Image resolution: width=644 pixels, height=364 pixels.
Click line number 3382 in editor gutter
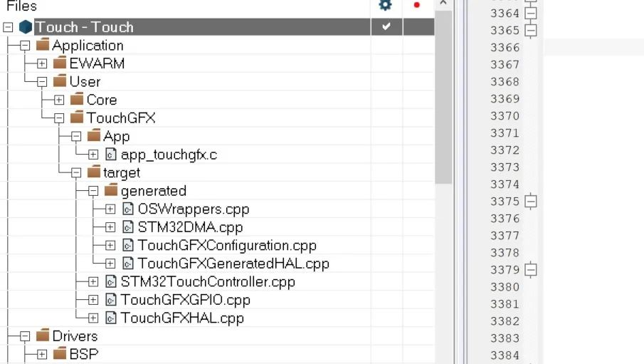[x=505, y=321]
